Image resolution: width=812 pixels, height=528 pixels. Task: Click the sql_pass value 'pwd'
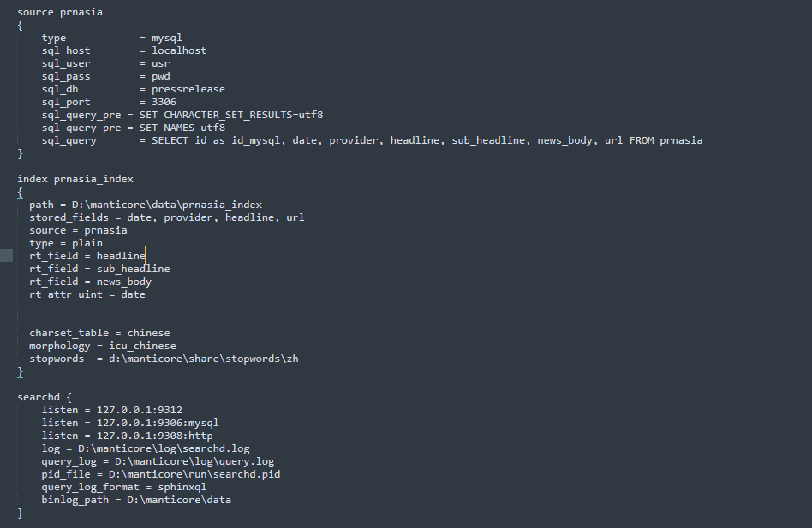point(160,76)
